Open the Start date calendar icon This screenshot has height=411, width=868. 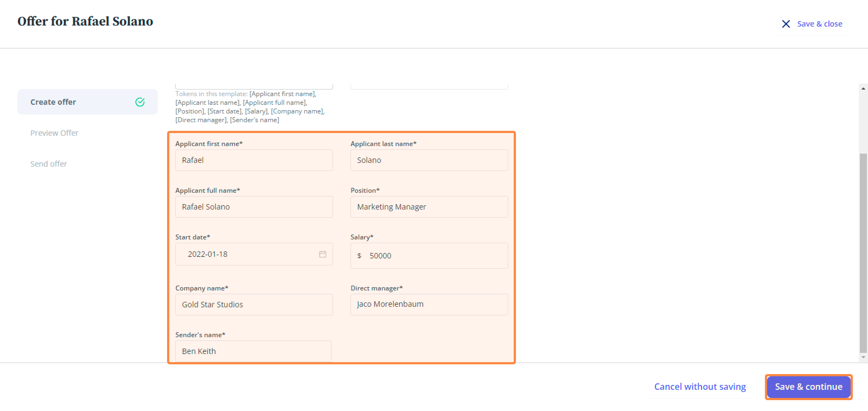coord(323,254)
